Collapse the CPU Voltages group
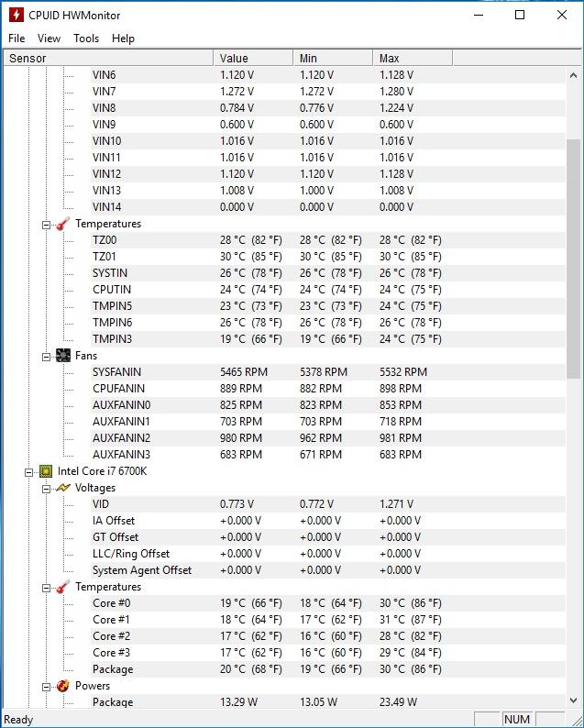Image resolution: width=584 pixels, height=728 pixels. [46, 488]
